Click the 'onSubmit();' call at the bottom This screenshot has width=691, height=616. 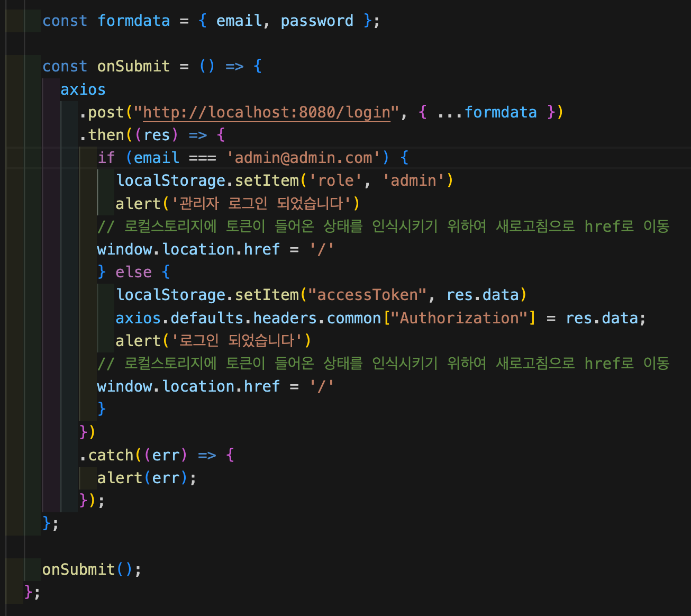[x=92, y=569]
